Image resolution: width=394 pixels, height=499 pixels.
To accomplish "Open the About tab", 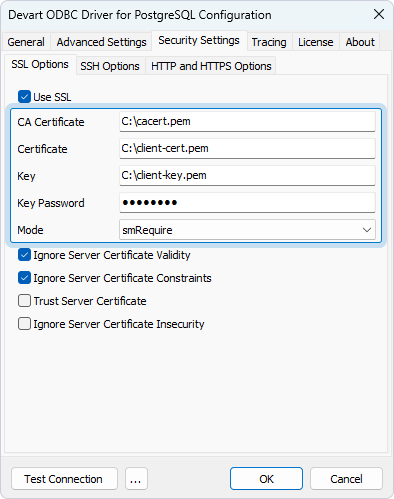I will click(x=360, y=42).
